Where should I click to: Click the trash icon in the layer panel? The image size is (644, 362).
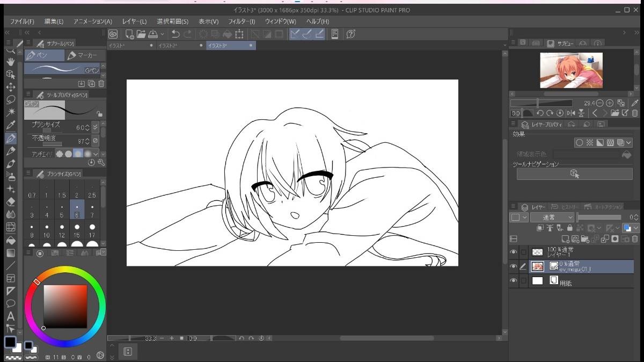[635, 238]
